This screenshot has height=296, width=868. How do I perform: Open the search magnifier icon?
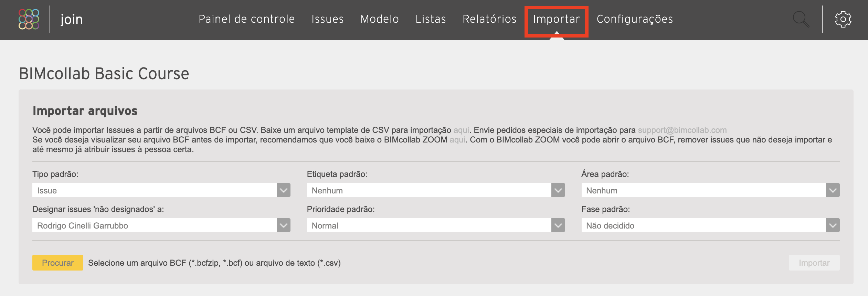801,19
